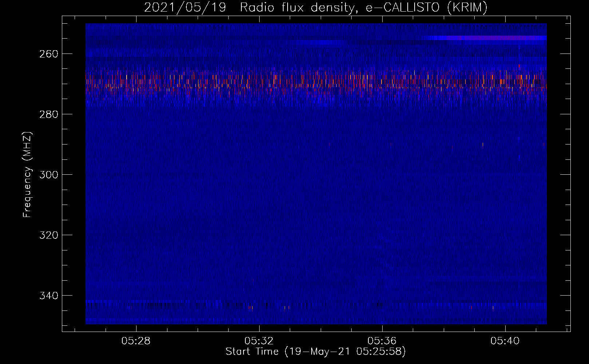Click the 300 frequency tick label
Screen dimensions: 589x364
[x=49, y=175]
